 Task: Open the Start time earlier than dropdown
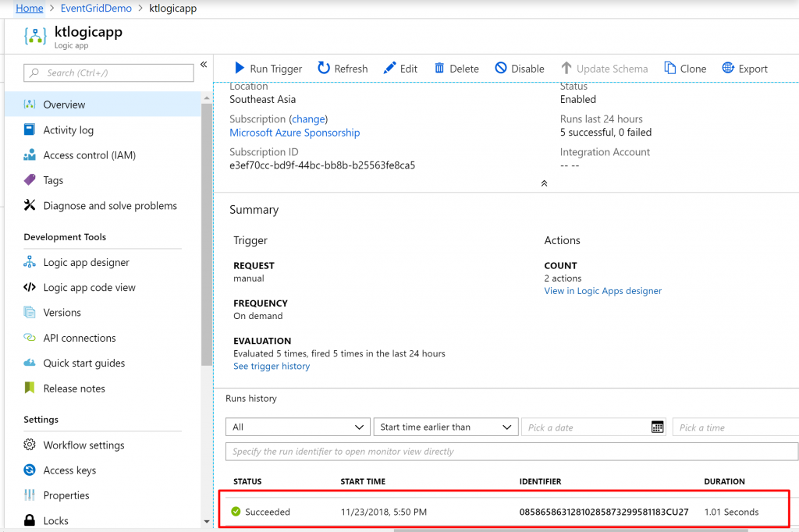[x=446, y=427]
